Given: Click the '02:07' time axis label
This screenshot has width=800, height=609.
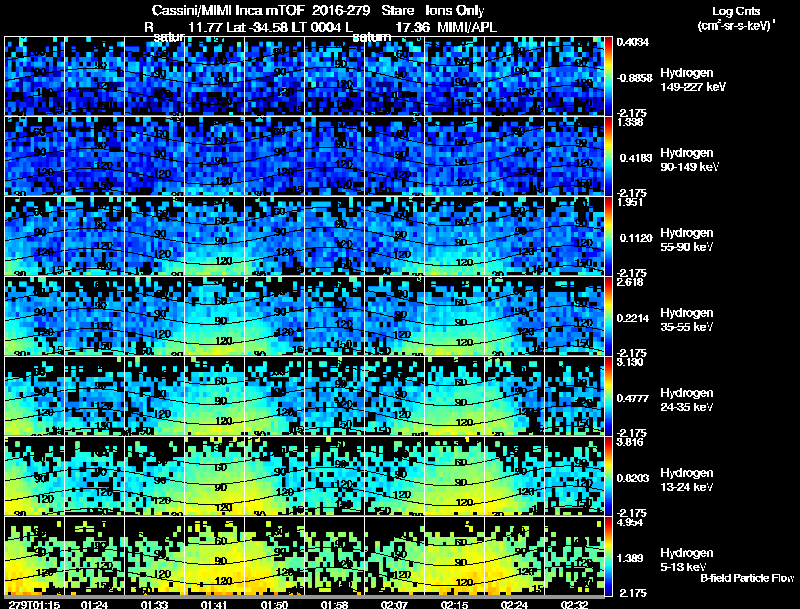Looking at the screenshot, I should [394, 604].
